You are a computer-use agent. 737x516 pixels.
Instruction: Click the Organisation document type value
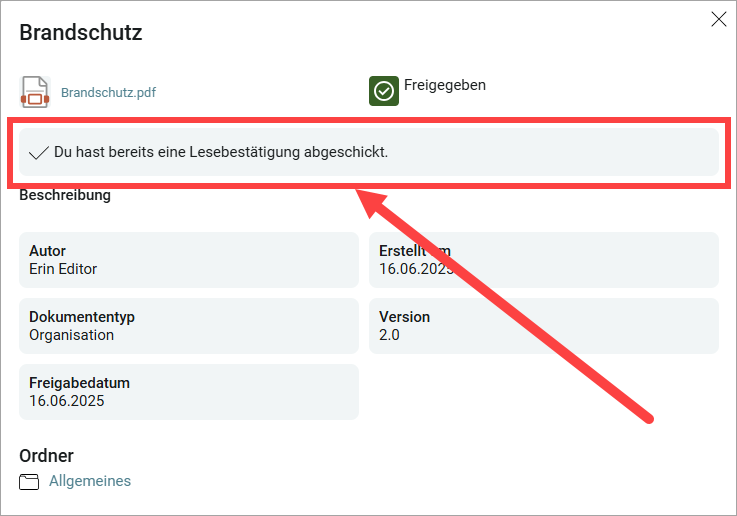tap(71, 335)
